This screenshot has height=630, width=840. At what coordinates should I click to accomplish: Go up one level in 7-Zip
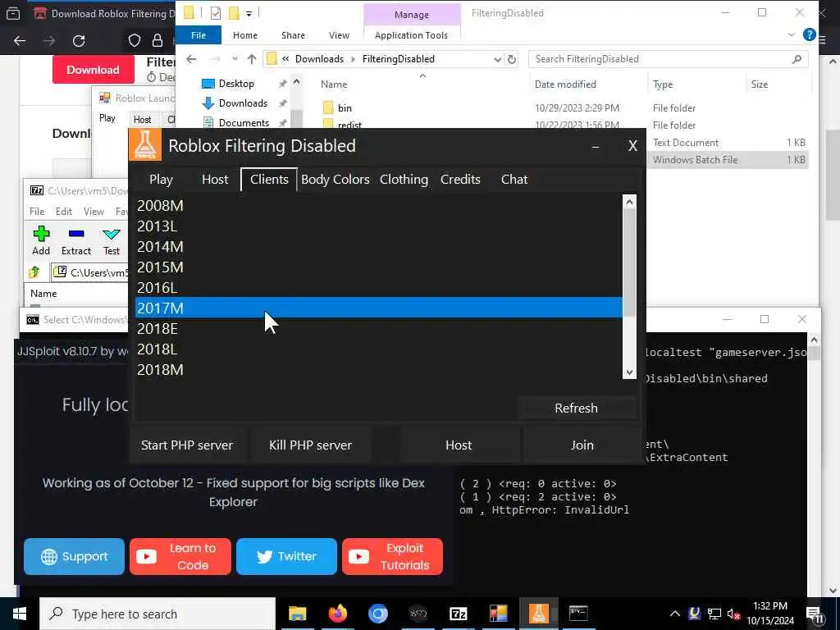[x=34, y=272]
